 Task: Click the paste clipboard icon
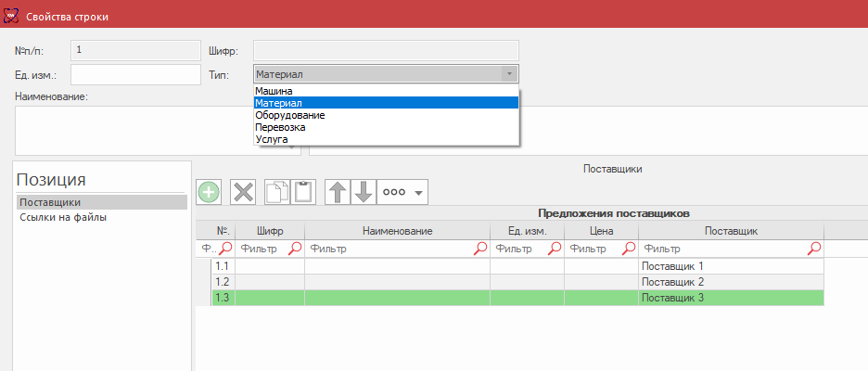pyautogui.click(x=303, y=192)
